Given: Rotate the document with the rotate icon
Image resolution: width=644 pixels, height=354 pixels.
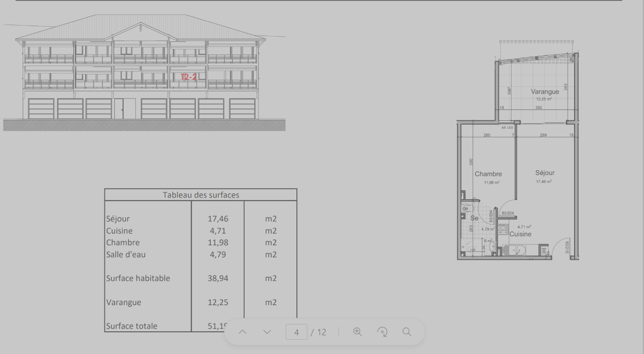Looking at the screenshot, I should pyautogui.click(x=383, y=332).
